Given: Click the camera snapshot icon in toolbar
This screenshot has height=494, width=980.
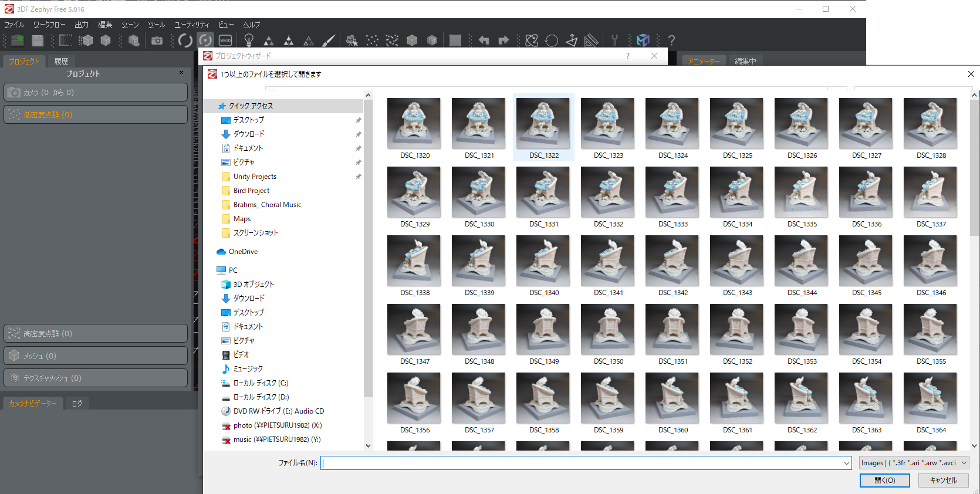Looking at the screenshot, I should coord(157,40).
